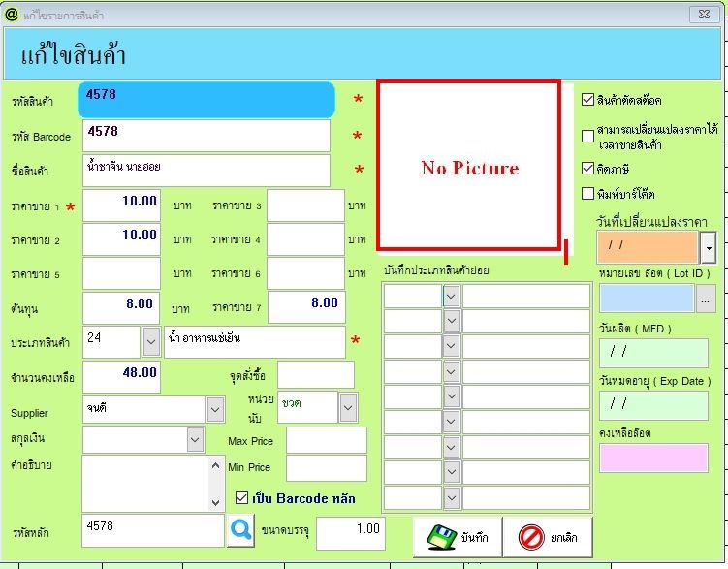Click the No Picture image placeholder

tap(468, 166)
